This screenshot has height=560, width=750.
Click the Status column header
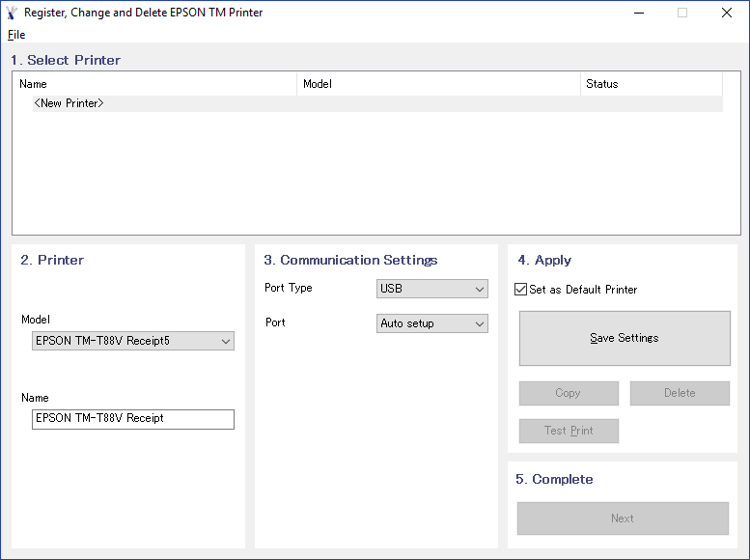pyautogui.click(x=652, y=84)
